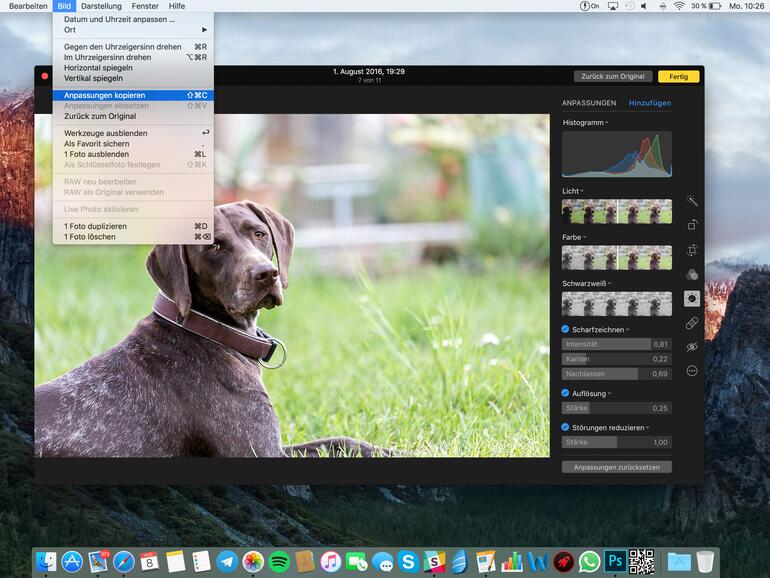The width and height of the screenshot is (770, 578).
Task: Open the more extensions ellipsis icon
Action: point(692,371)
